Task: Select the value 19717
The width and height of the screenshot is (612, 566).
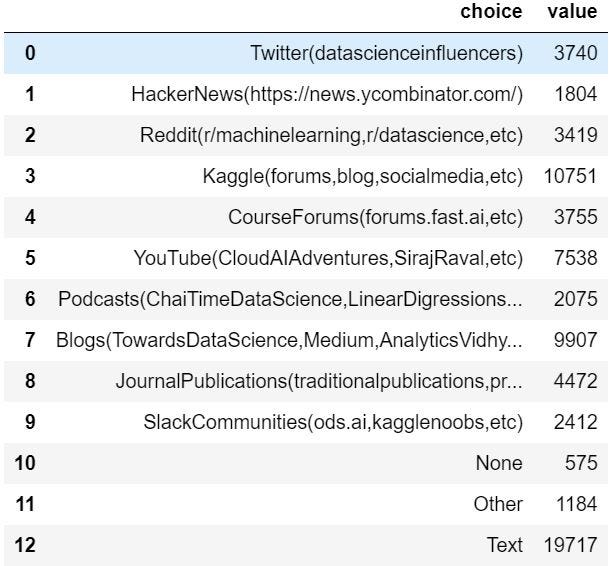Action: tap(570, 545)
